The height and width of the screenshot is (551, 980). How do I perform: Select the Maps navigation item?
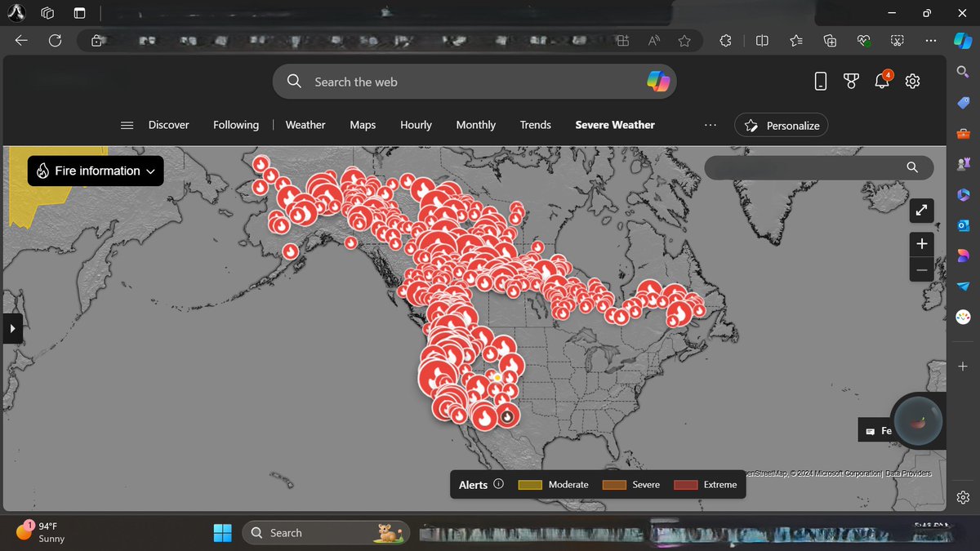[363, 125]
